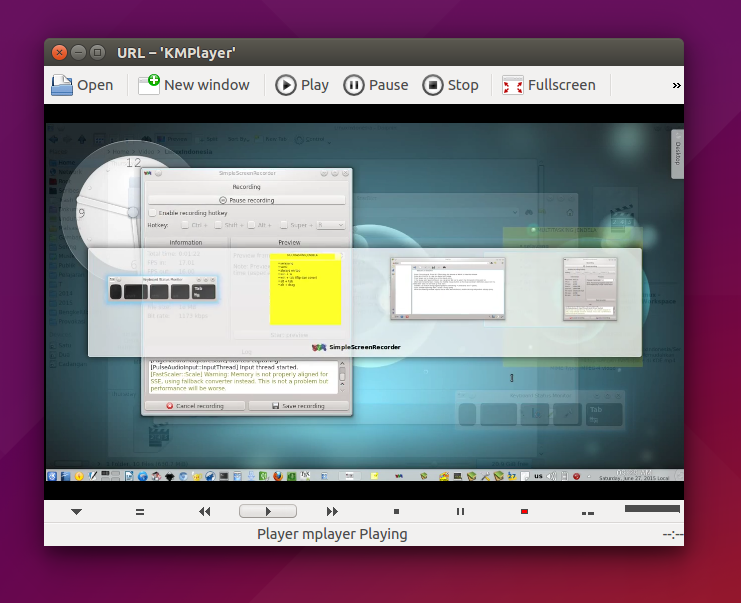The height and width of the screenshot is (603, 741).
Task: Click the New window toolbar button
Action: tap(194, 85)
